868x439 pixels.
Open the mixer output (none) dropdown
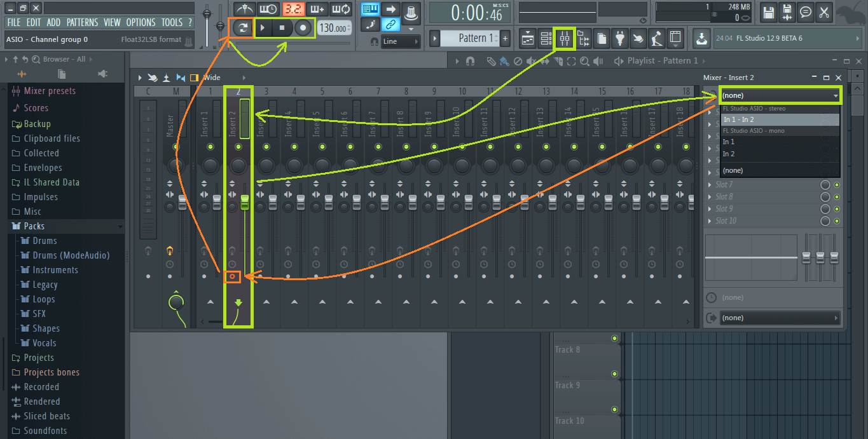[780, 318]
